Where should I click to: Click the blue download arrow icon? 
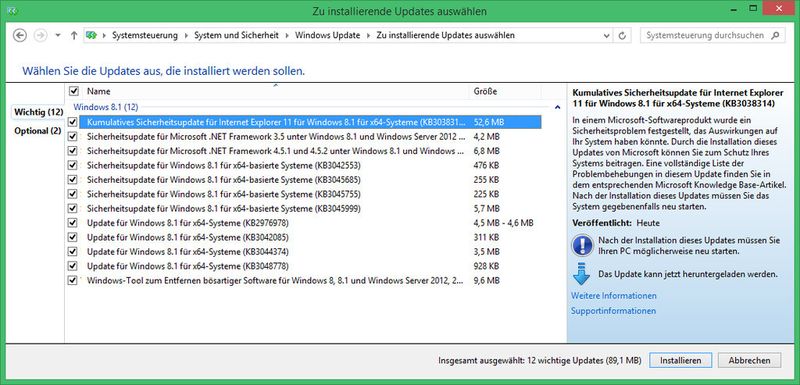tap(581, 274)
